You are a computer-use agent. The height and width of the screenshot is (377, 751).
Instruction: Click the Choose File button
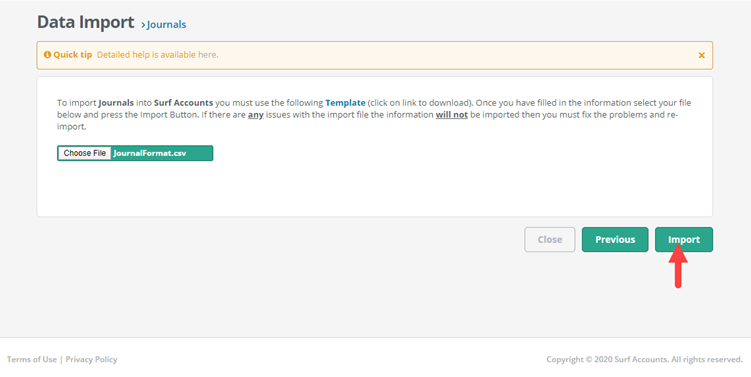[x=85, y=153]
